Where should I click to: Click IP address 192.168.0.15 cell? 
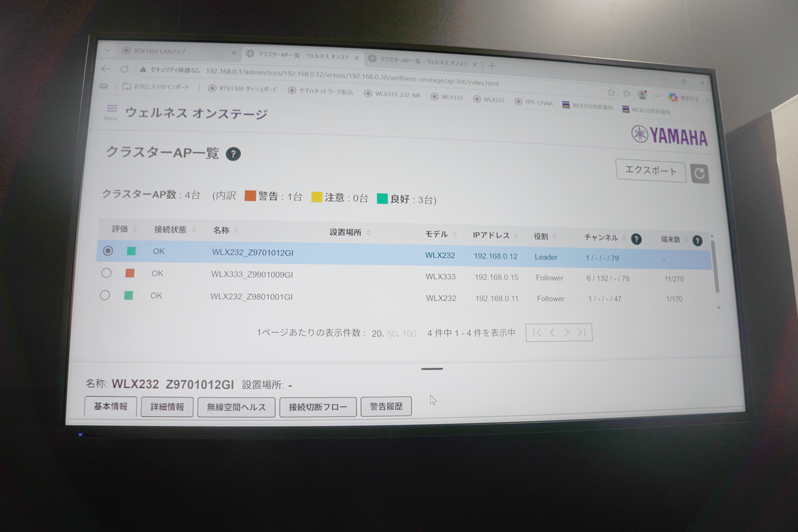click(497, 277)
